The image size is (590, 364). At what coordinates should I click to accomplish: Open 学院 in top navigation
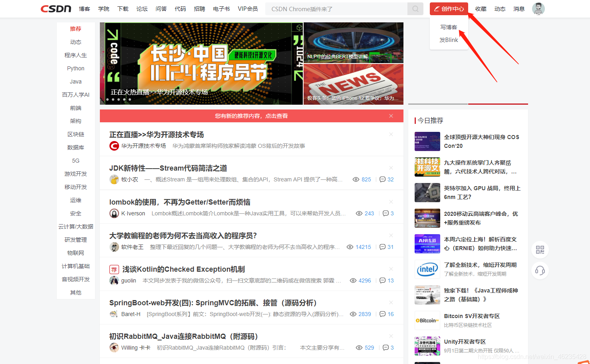[103, 9]
